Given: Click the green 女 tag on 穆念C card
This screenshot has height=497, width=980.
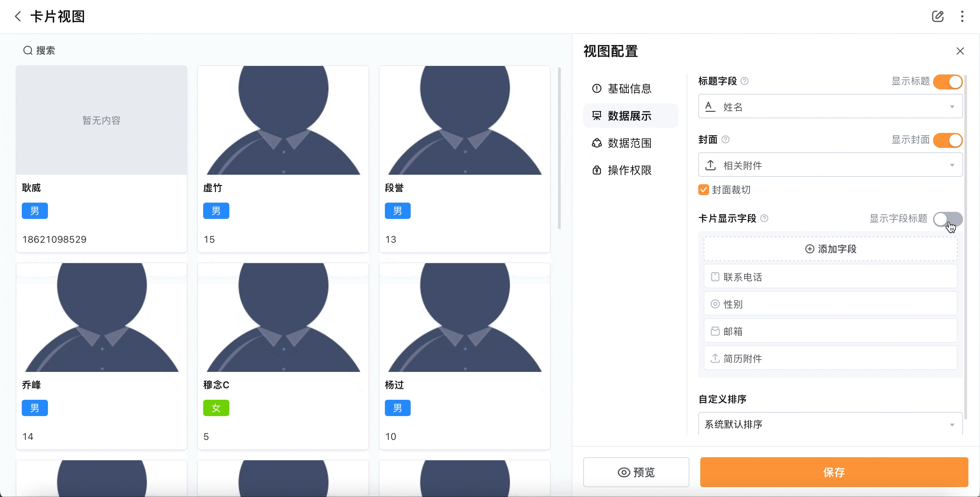Looking at the screenshot, I should [216, 408].
